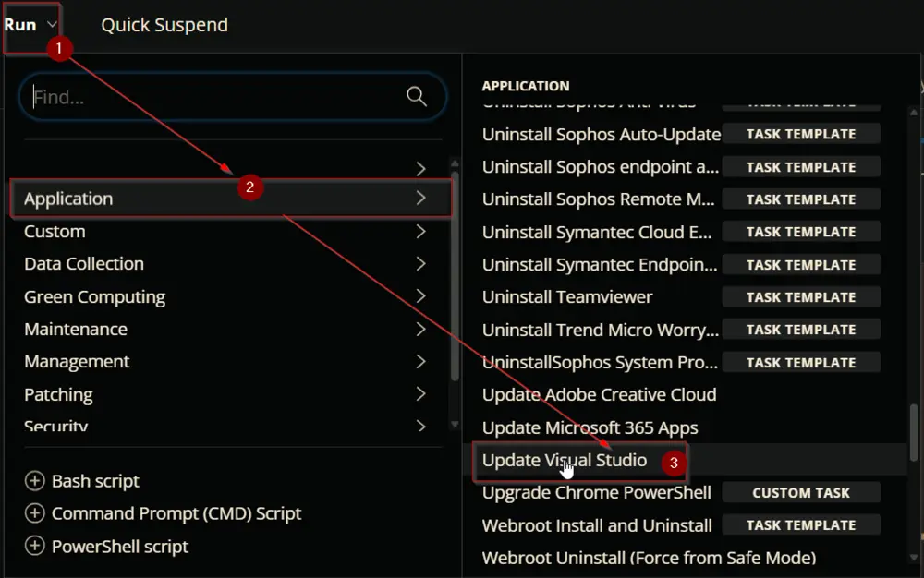Open the Maintenance menu category
The image size is (924, 578).
pos(225,329)
